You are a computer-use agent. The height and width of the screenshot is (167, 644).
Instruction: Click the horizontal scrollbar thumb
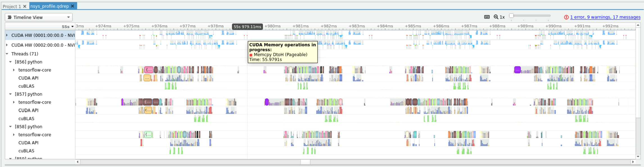(305, 162)
